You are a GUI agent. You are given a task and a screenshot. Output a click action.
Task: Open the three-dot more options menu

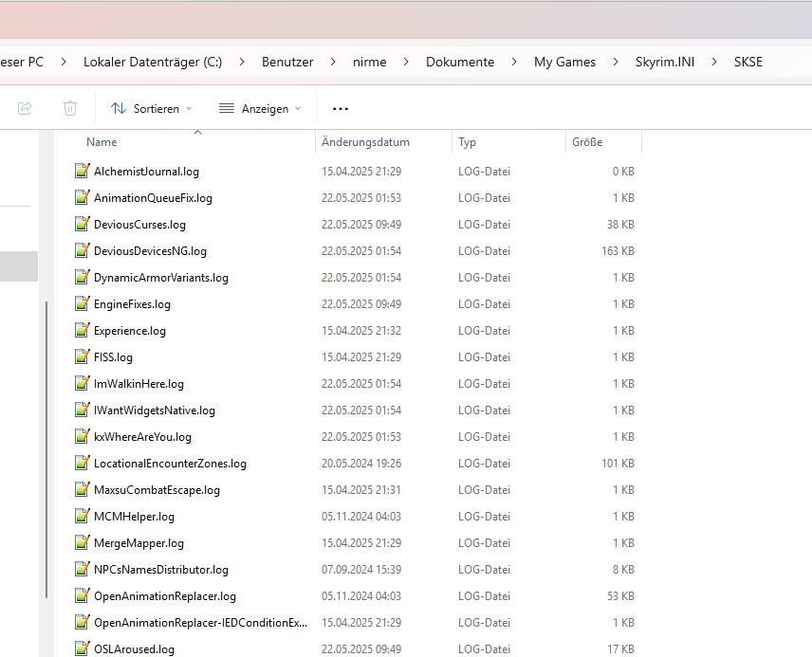341,108
